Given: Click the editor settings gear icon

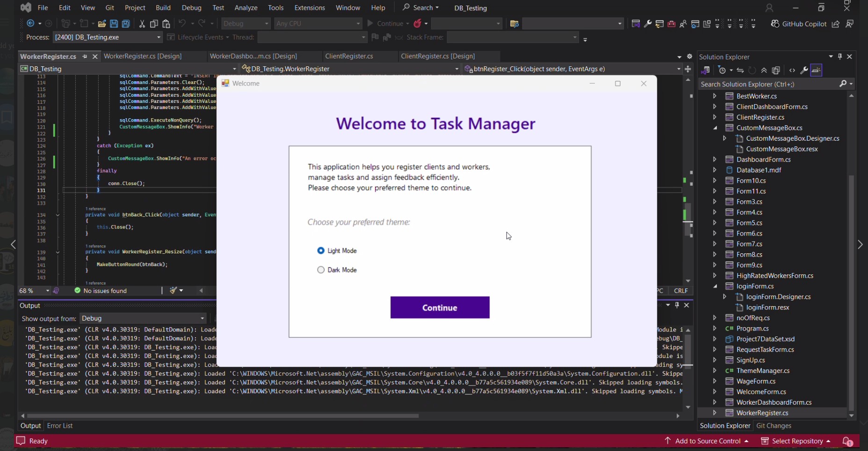Looking at the screenshot, I should point(689,57).
